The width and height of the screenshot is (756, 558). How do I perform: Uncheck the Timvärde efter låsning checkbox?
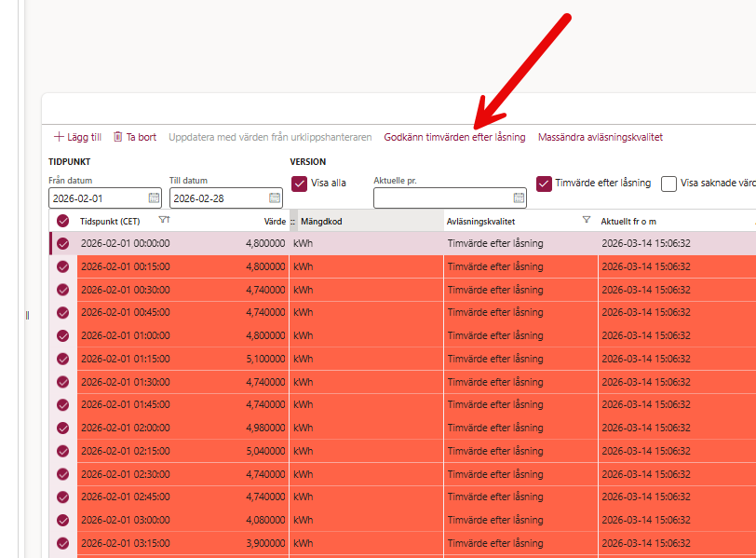[x=544, y=184]
